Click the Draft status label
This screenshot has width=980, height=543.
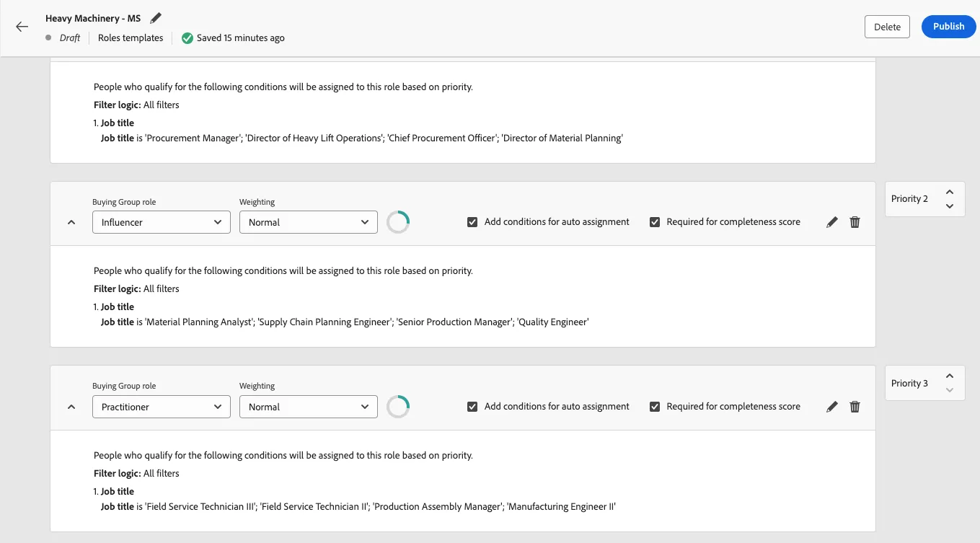(70, 38)
